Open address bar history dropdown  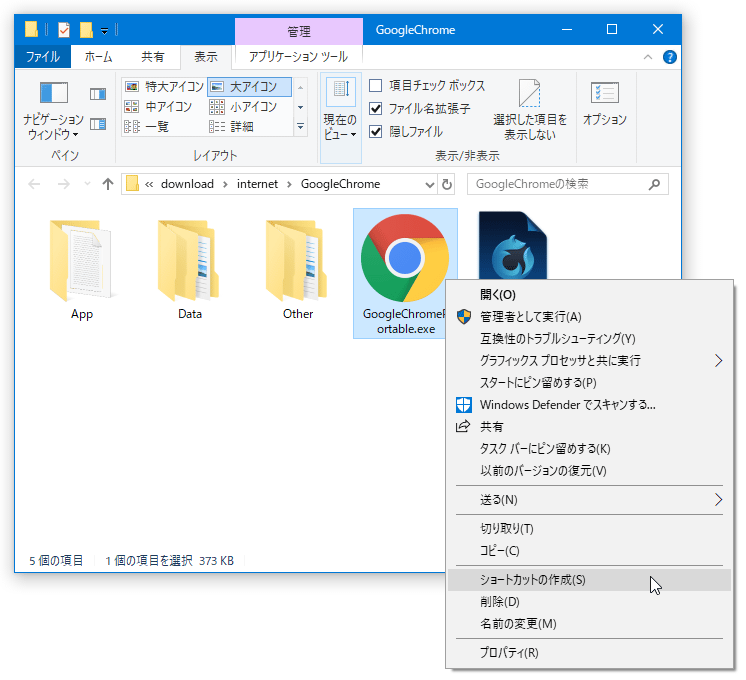(430, 185)
